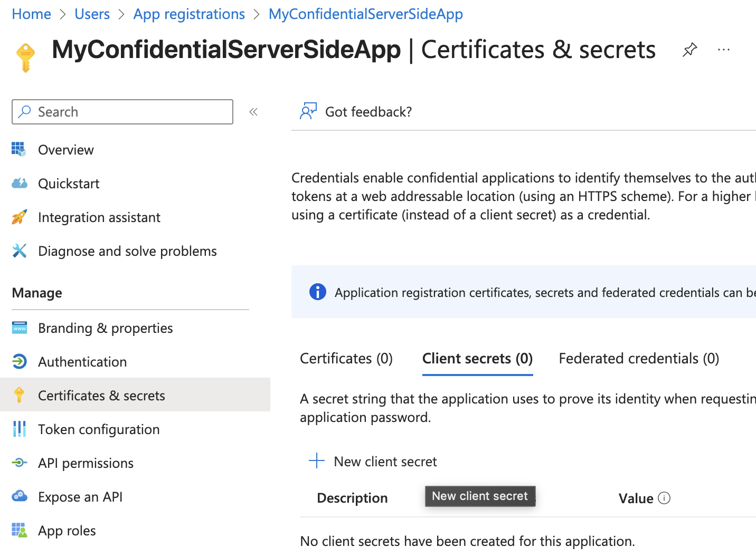This screenshot has height=557, width=756.
Task: Pin the Certificates & secrets page
Action: point(689,50)
